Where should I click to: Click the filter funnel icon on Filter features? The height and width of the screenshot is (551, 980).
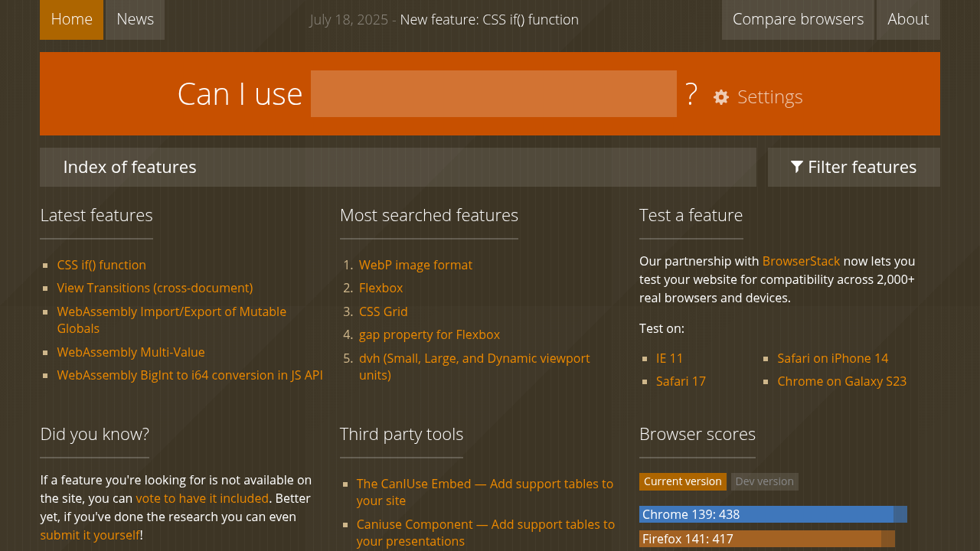(796, 166)
